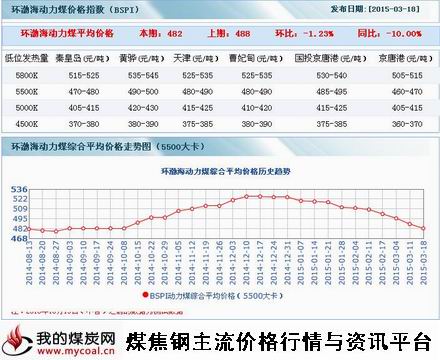
Task: Click the 522 y-axis label
Action: (x=20, y=199)
